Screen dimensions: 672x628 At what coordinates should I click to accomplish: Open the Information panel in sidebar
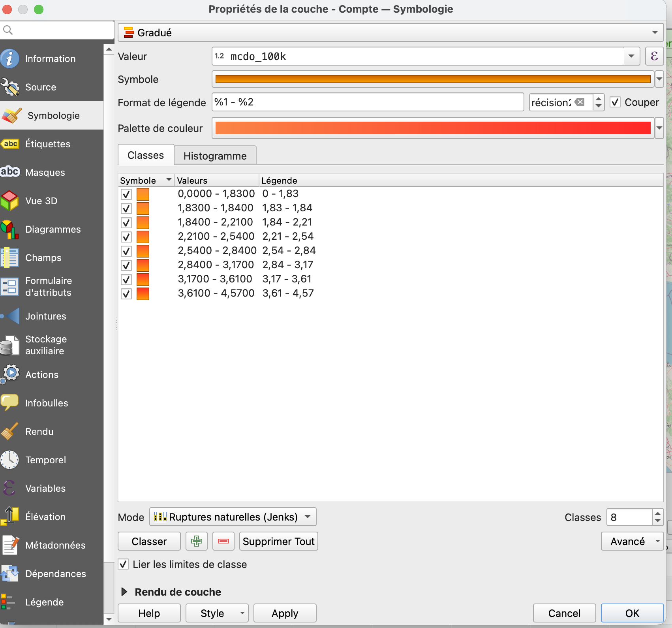(50, 58)
